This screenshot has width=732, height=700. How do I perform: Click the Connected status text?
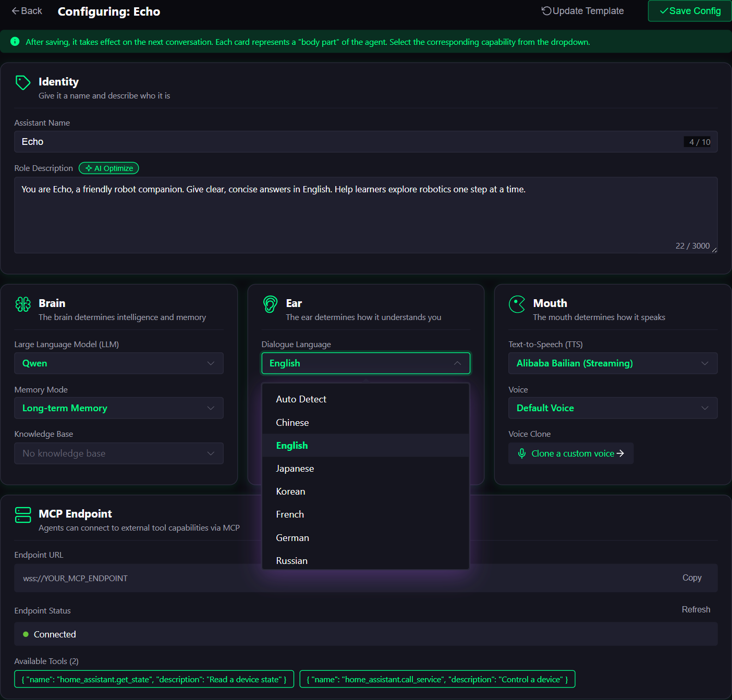click(x=55, y=634)
